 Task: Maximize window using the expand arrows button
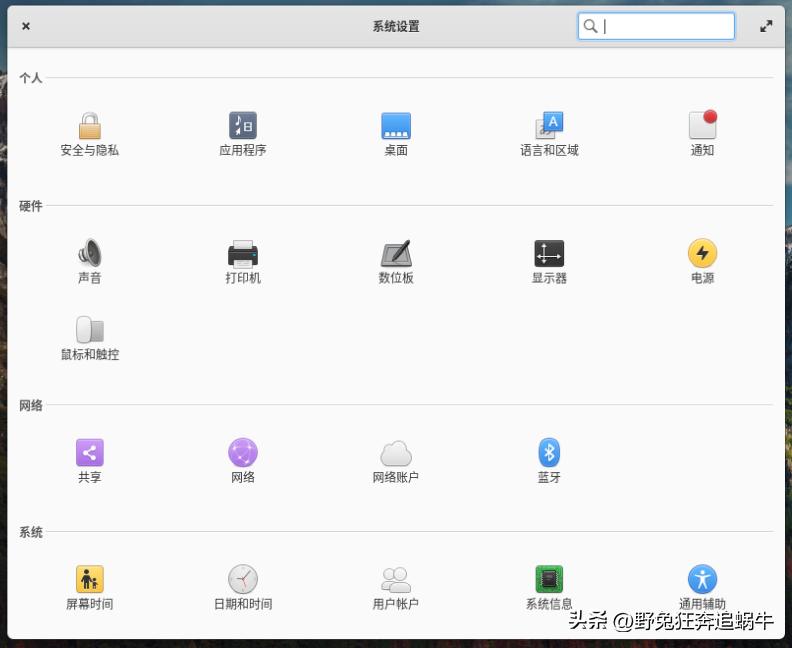click(766, 26)
